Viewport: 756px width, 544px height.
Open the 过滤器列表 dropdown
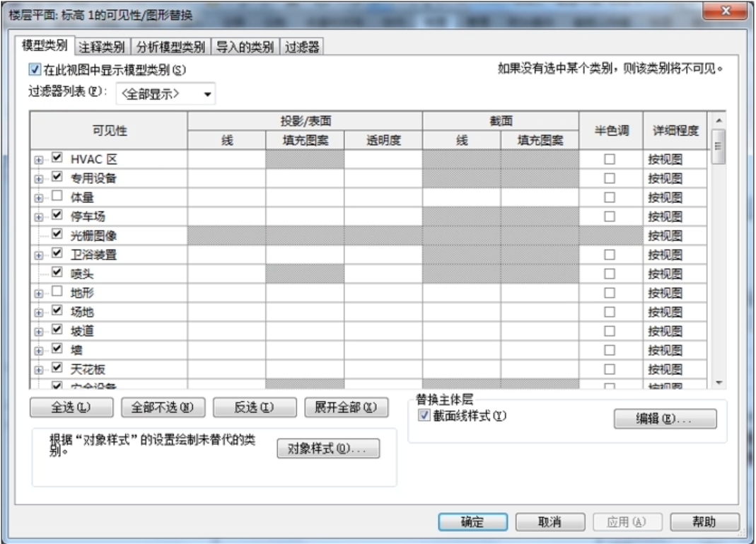tap(165, 94)
